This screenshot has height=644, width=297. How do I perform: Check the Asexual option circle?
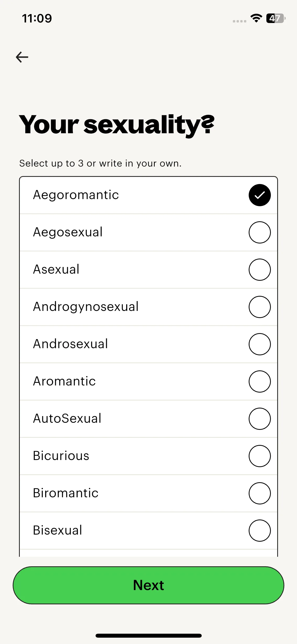click(x=260, y=270)
